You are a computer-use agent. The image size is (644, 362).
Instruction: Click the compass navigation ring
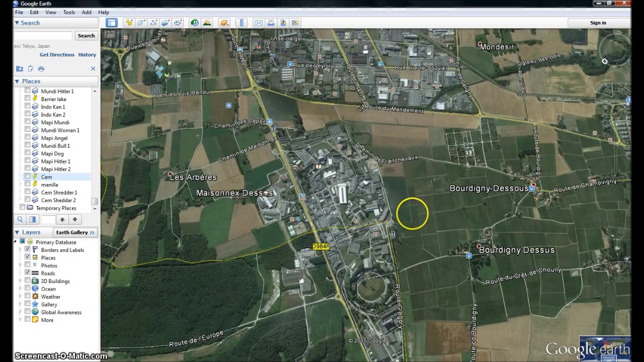click(x=614, y=50)
